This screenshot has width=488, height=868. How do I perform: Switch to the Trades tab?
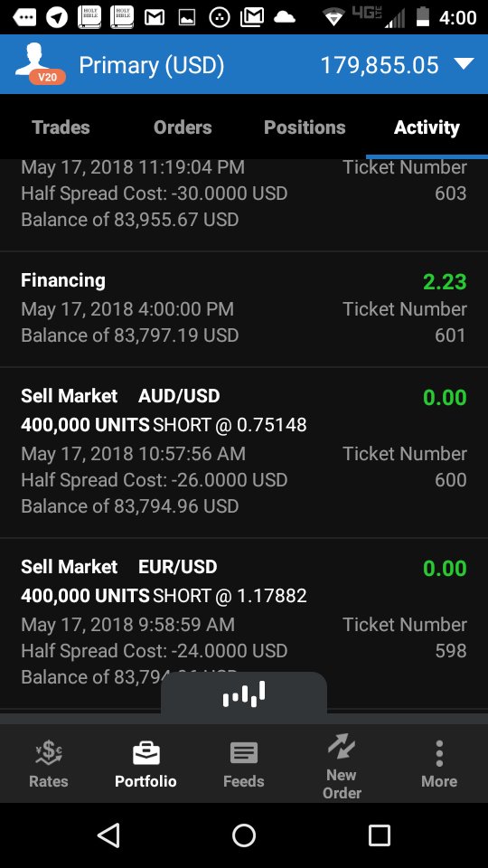[61, 127]
